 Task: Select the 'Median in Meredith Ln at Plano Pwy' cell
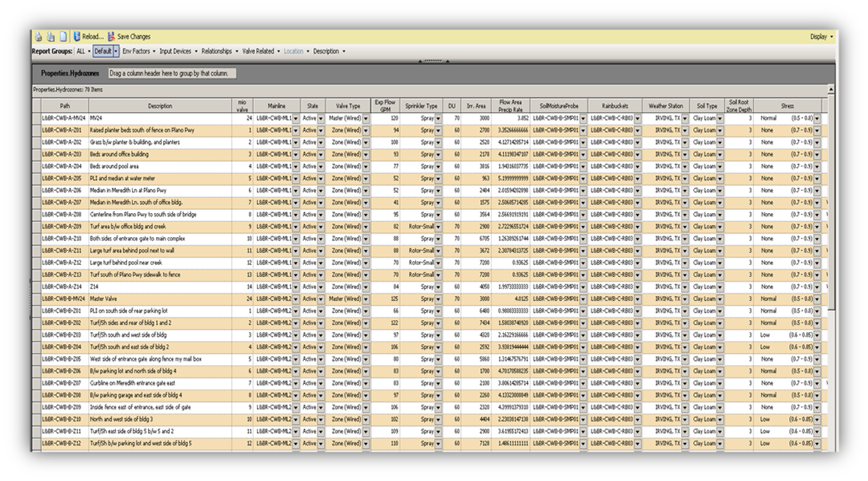coord(160,190)
